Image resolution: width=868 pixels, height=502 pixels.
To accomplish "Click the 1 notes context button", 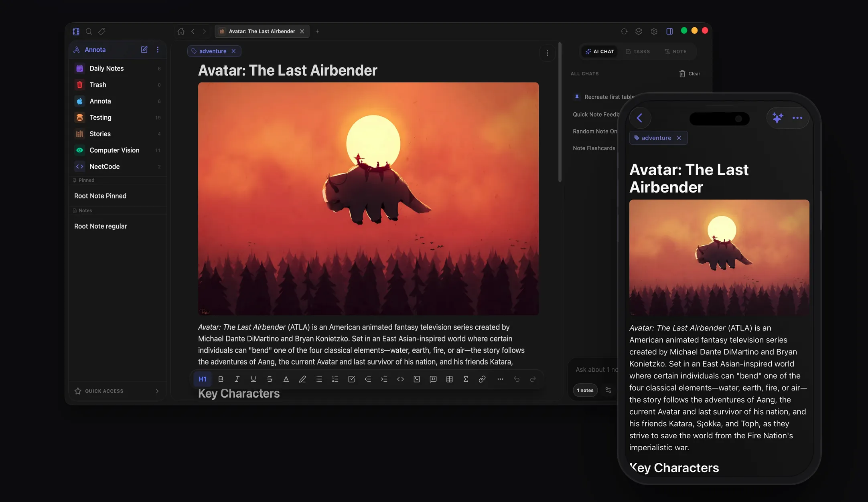I will coord(585,391).
